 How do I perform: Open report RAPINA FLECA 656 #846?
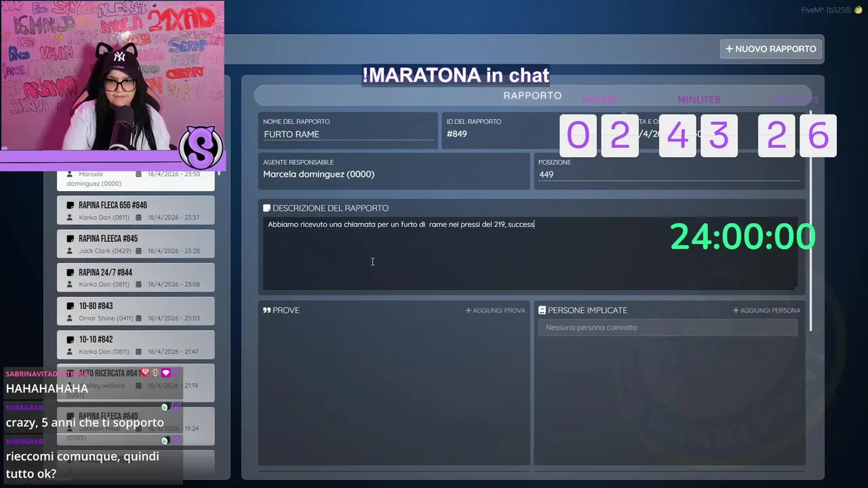136,211
